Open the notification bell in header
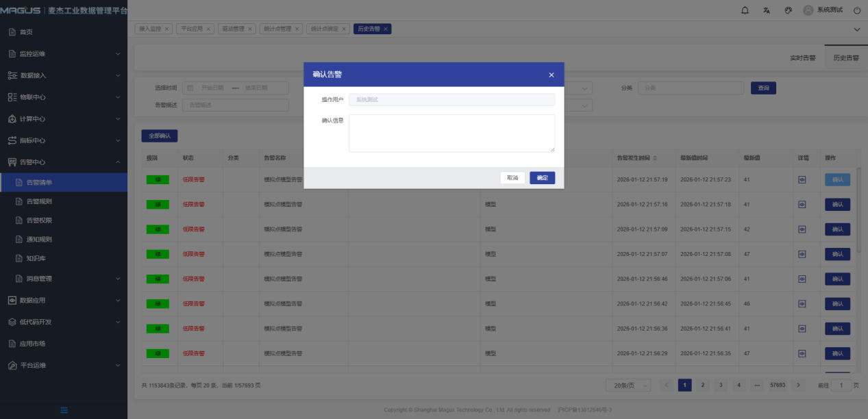Image resolution: width=868 pixels, height=419 pixels. [x=745, y=10]
